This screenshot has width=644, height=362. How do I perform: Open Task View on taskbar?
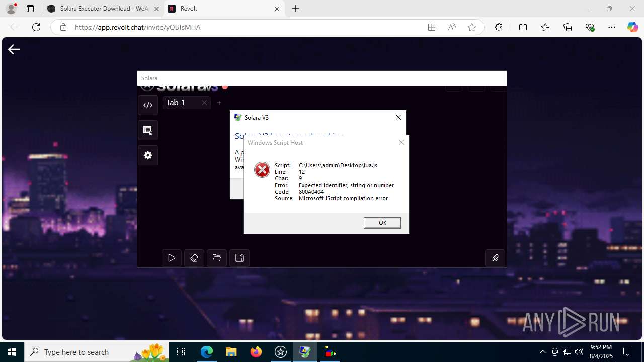pyautogui.click(x=182, y=352)
